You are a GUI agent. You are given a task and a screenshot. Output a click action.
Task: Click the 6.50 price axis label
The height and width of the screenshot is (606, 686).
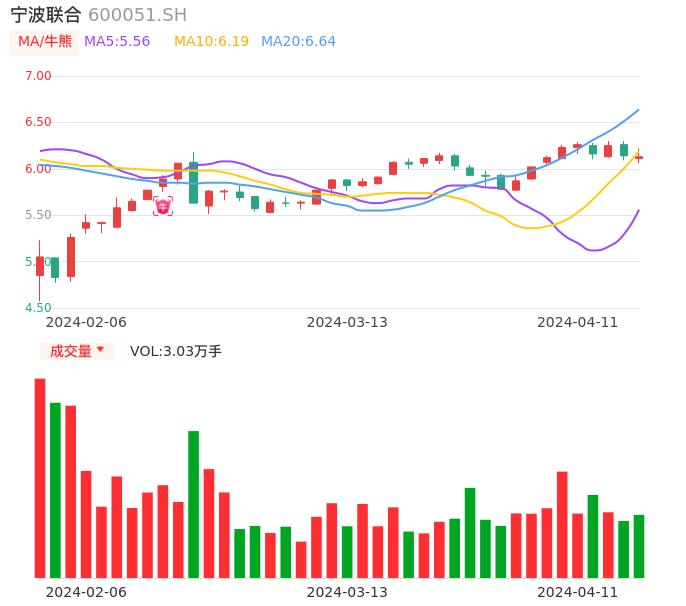coord(38,122)
